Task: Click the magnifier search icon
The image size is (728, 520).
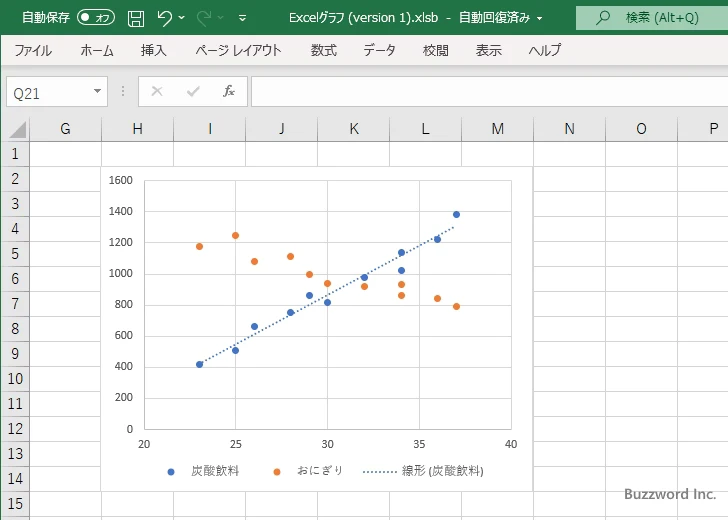Action: [x=603, y=18]
